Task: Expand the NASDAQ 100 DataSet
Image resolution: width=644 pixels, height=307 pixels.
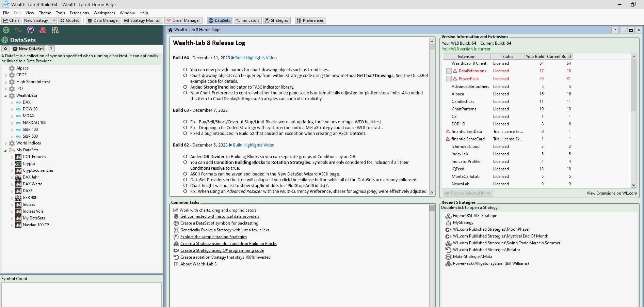Action: [12, 123]
